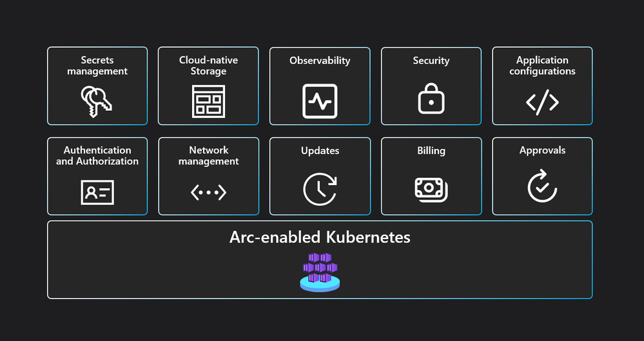Select the 'Secrets management' label

[x=97, y=66]
